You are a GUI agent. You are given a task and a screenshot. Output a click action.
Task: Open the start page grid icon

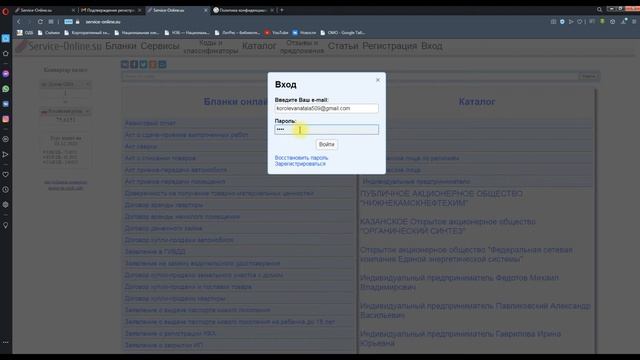51,22
